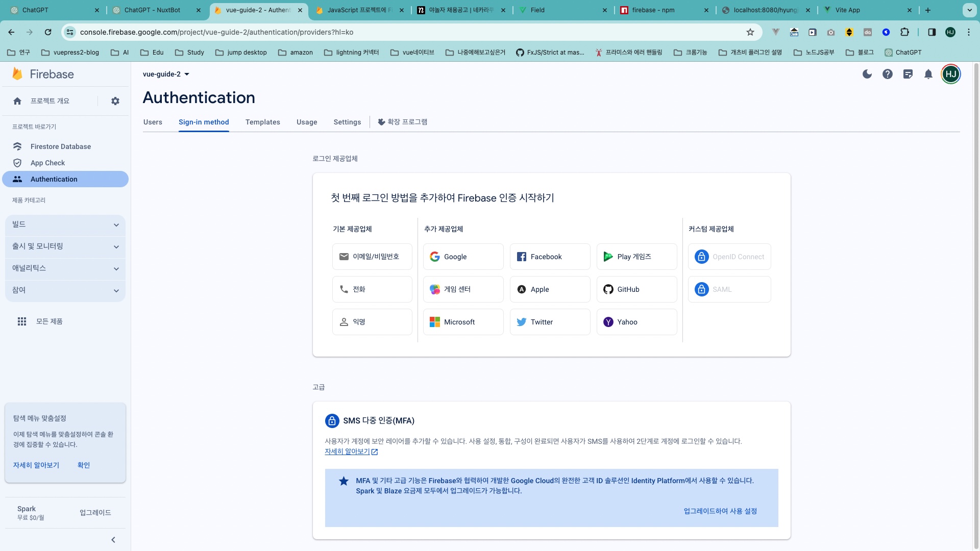This screenshot has width=980, height=551.
Task: Choose the Facebook provider
Action: 550,257
